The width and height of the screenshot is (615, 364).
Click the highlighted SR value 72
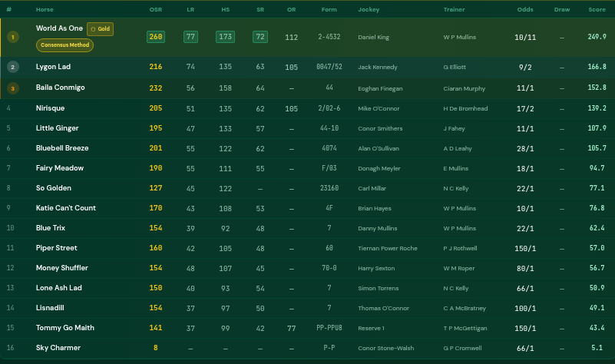coord(260,37)
